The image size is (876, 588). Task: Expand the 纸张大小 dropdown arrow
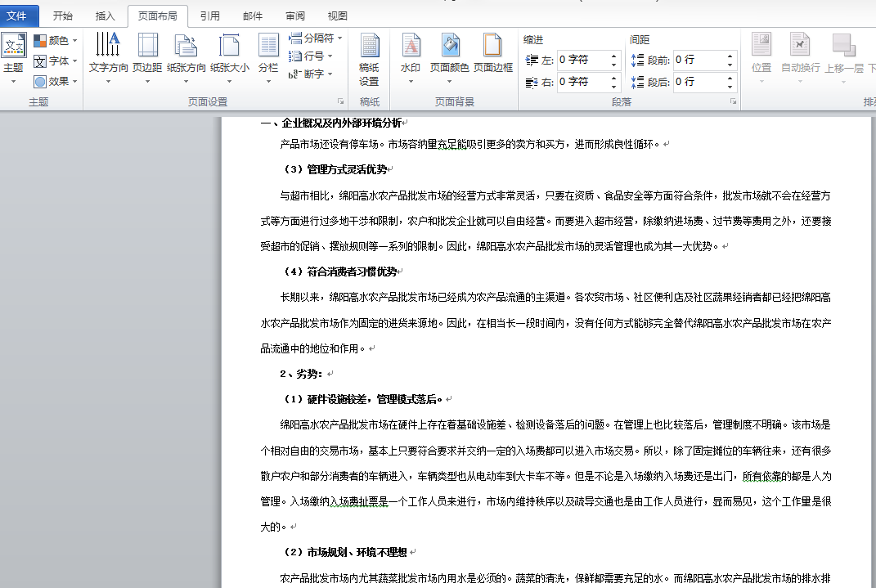click(229, 82)
